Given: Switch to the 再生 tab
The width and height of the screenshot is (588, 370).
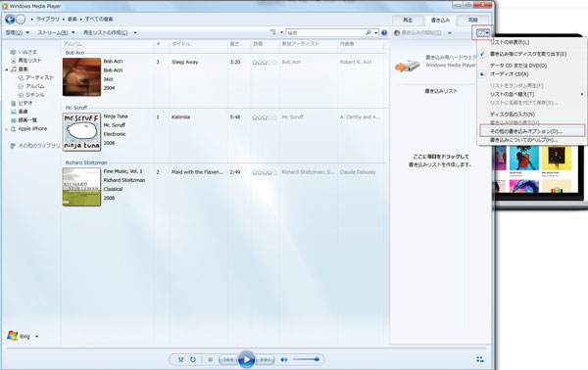Looking at the screenshot, I should pos(408,21).
